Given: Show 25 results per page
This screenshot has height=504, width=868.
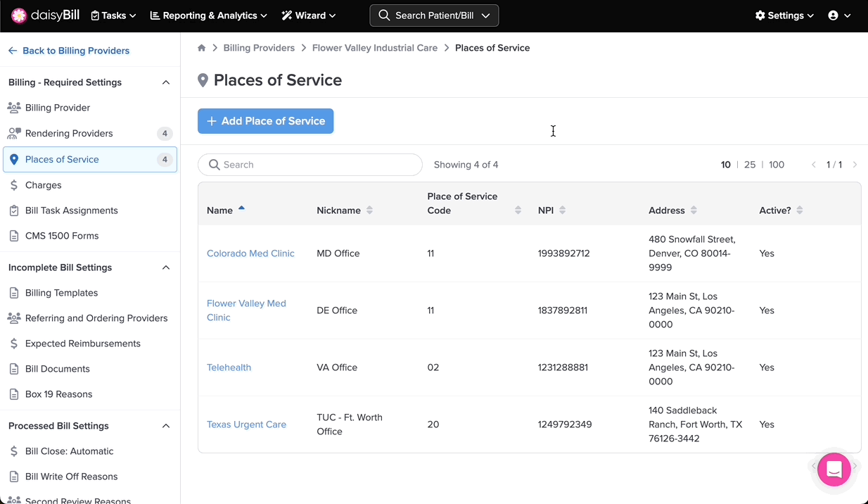Looking at the screenshot, I should 750,165.
